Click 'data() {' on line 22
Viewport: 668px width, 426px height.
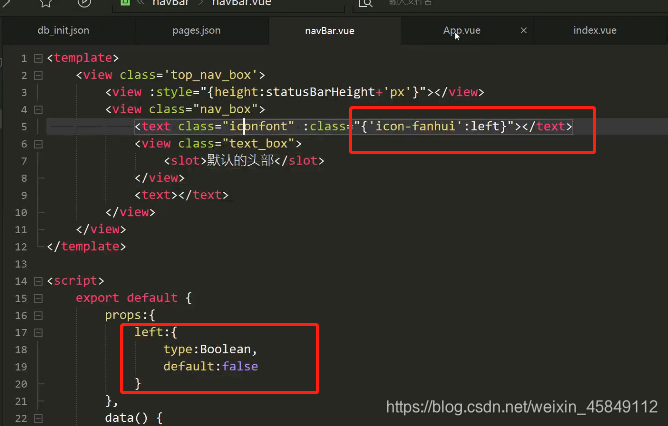point(134,418)
